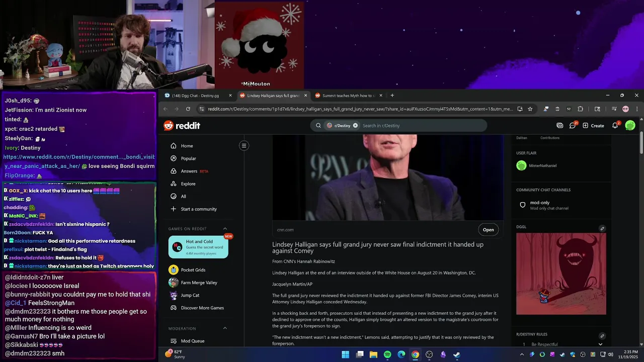Open the cnn.com article button
The image size is (644, 362).
coord(488,230)
